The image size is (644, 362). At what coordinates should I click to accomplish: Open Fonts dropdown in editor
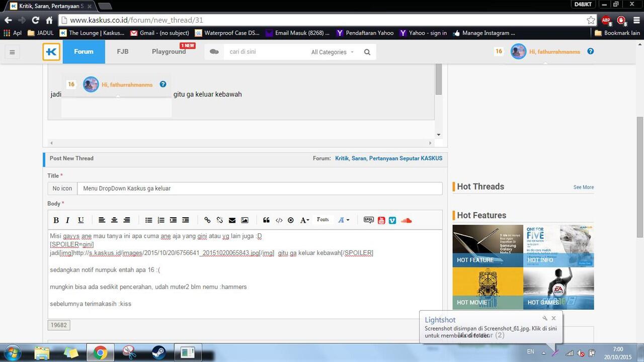click(323, 220)
